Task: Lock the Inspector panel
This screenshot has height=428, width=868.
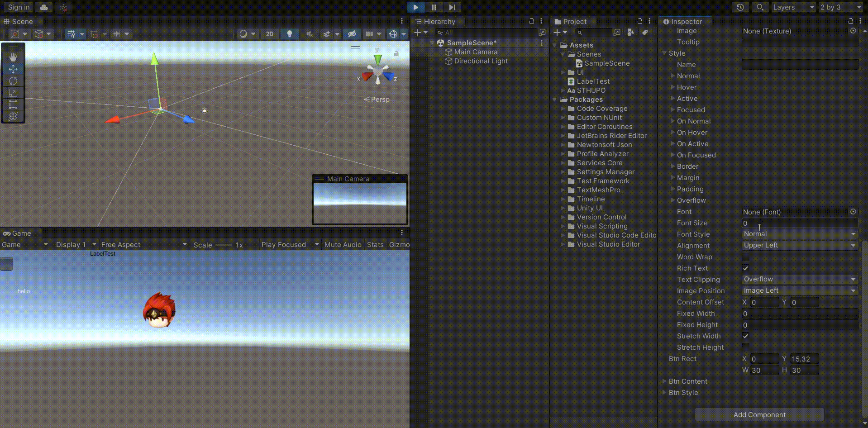Action: (x=850, y=21)
